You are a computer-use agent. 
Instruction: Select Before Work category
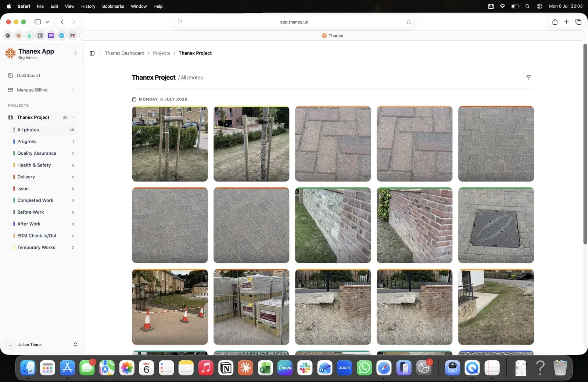(43, 212)
